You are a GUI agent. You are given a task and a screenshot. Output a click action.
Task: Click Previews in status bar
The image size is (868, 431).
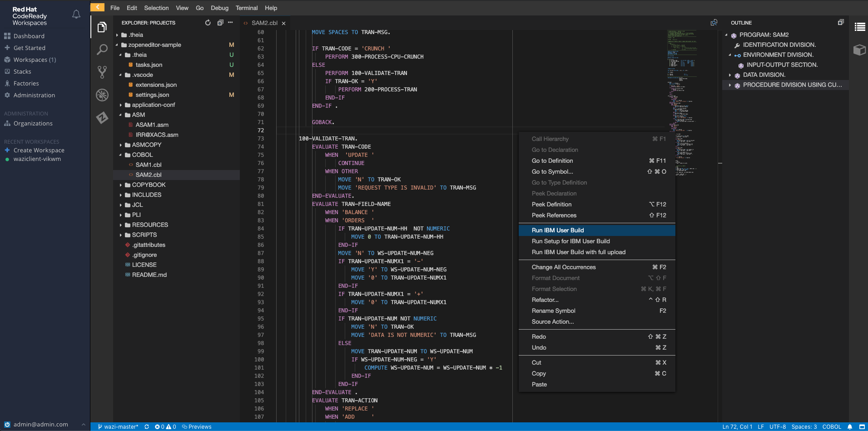(197, 427)
